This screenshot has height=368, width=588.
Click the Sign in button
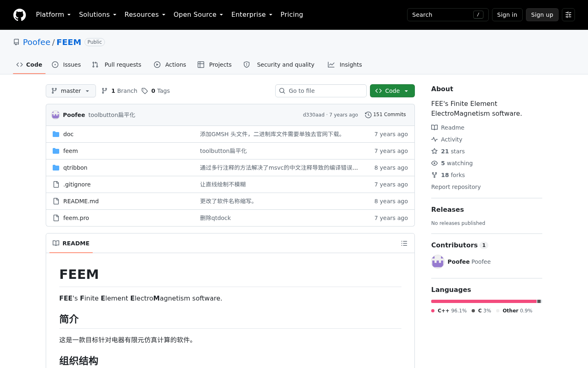[x=507, y=15]
